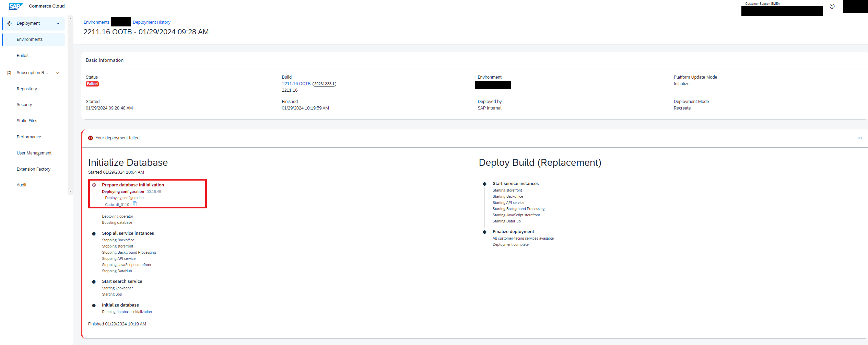
Task: Click the Starting Solr step
Action: click(x=112, y=295)
